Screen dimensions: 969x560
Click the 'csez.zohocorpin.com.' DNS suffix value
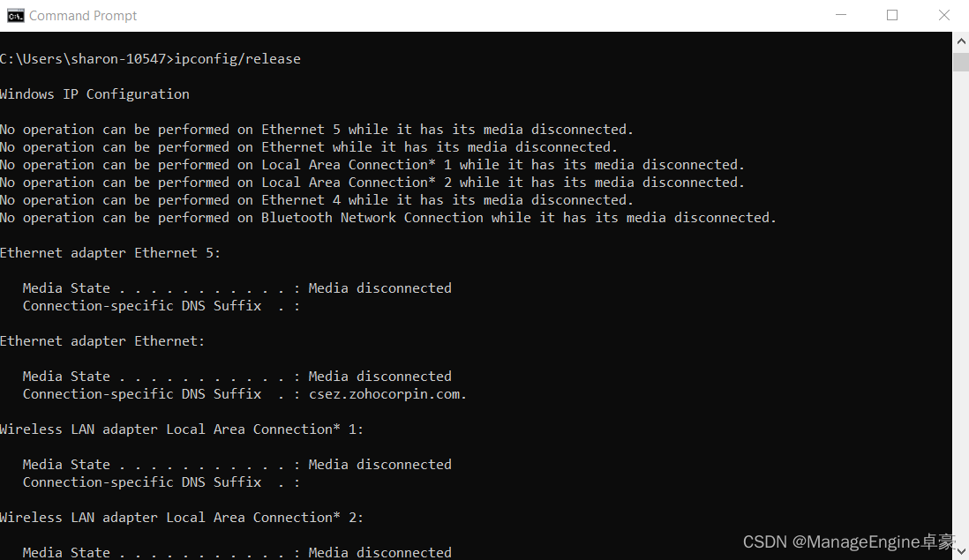(x=387, y=394)
